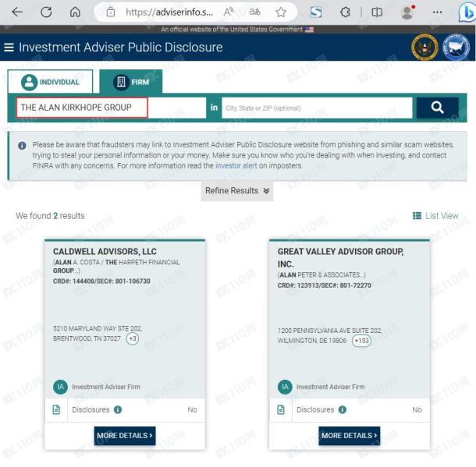Viewport: 476px width, 467px height.
Task: Click Great Valley's Disclosures info icon
Action: (x=343, y=409)
